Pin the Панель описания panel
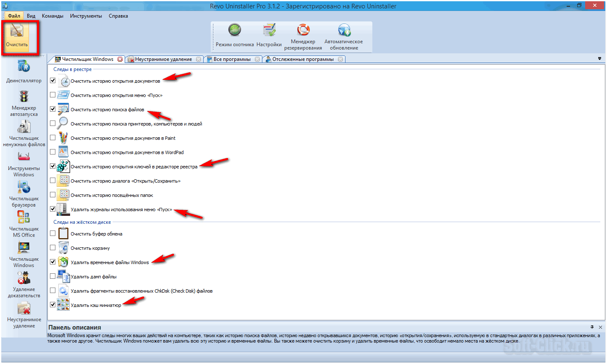The height and width of the screenshot is (364, 607). pyautogui.click(x=592, y=327)
